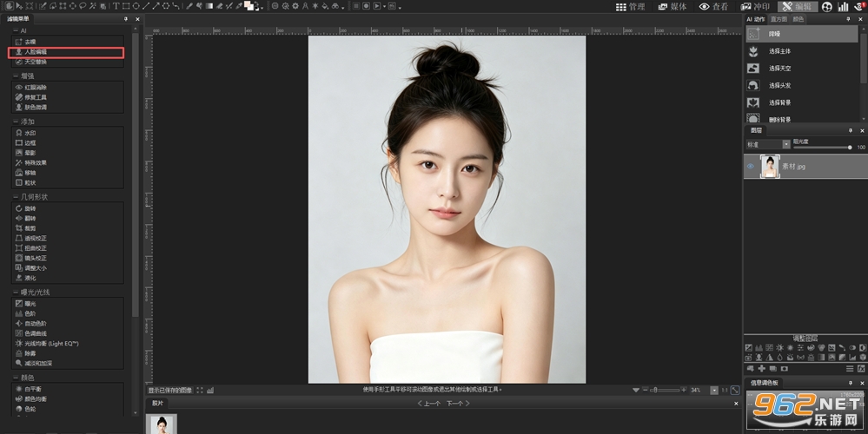Screen dimensions: 868x434
Task: Select the Hand pan tool
Action: (x=10, y=6)
